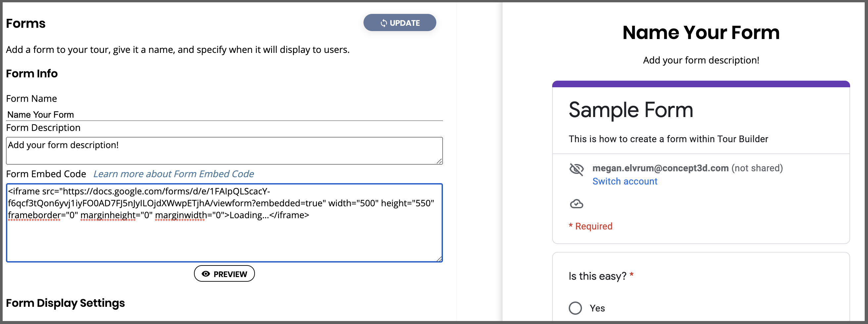Click the purple form header bar
Viewport: 868px width, 324px height.
pyautogui.click(x=701, y=84)
